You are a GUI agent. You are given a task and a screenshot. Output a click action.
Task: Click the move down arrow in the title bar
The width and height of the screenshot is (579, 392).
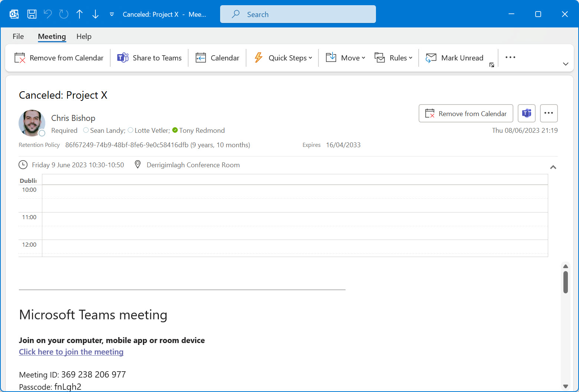[95, 14]
